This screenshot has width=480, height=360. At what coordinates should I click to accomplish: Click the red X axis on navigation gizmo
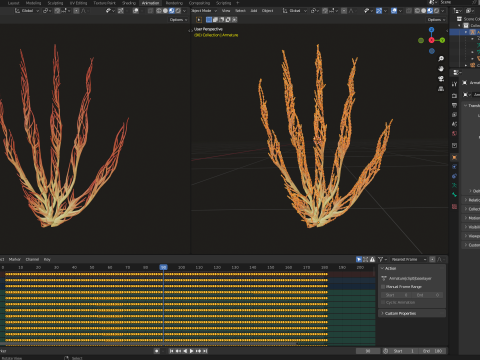pyautogui.click(x=432, y=40)
